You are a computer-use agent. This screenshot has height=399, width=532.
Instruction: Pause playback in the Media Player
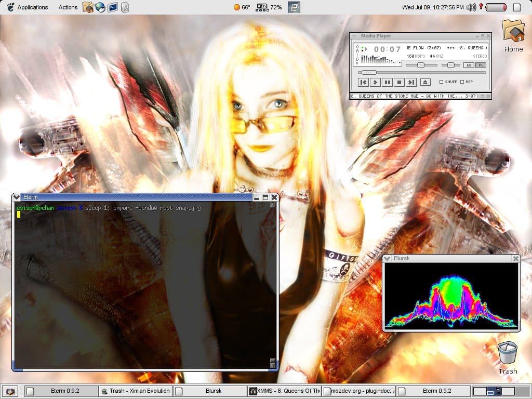click(387, 82)
